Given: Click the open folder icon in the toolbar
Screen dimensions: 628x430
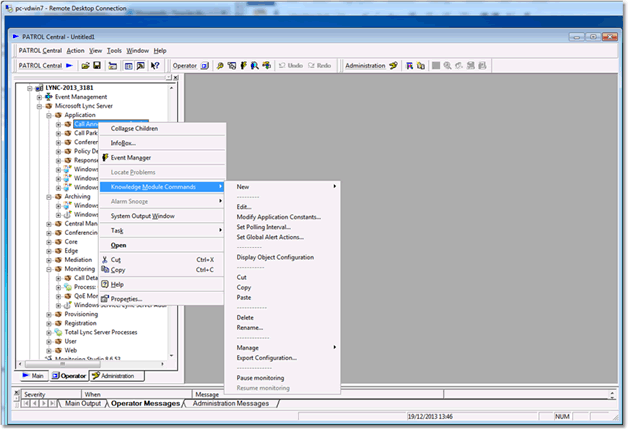Looking at the screenshot, I should (x=85, y=65).
